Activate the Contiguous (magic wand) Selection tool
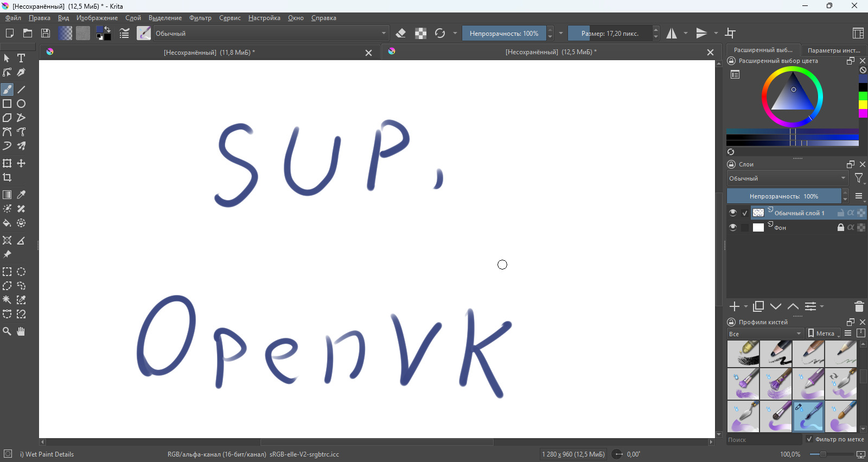 click(7, 300)
